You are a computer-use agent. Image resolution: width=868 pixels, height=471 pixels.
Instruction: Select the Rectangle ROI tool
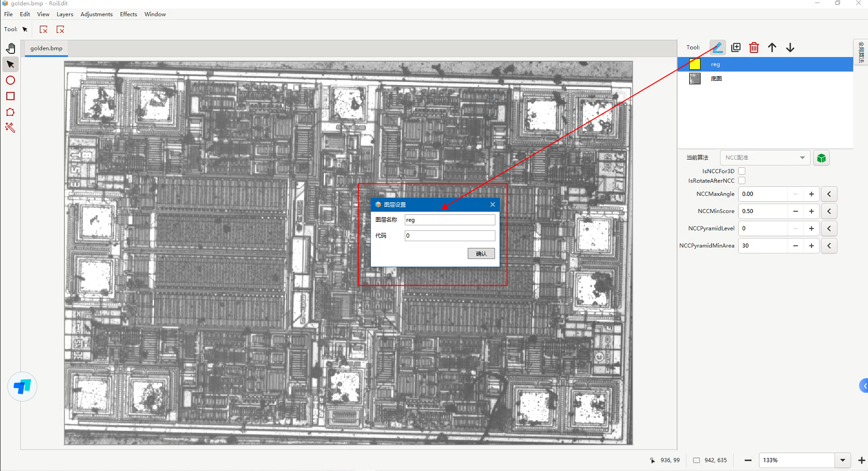pos(10,96)
